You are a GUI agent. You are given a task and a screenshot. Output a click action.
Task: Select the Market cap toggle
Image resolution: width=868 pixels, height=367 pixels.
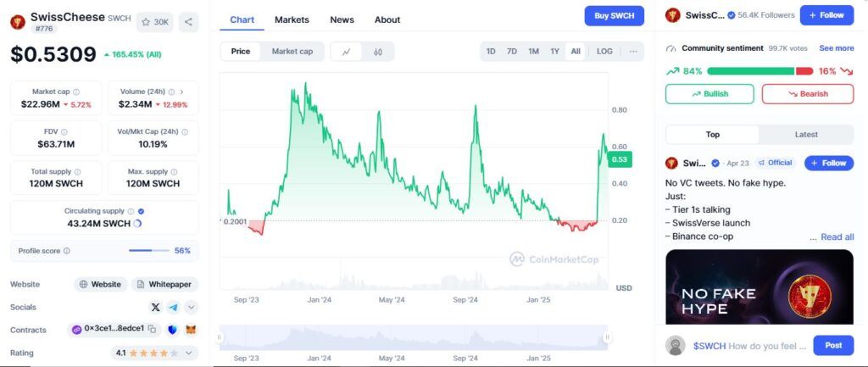tap(292, 52)
